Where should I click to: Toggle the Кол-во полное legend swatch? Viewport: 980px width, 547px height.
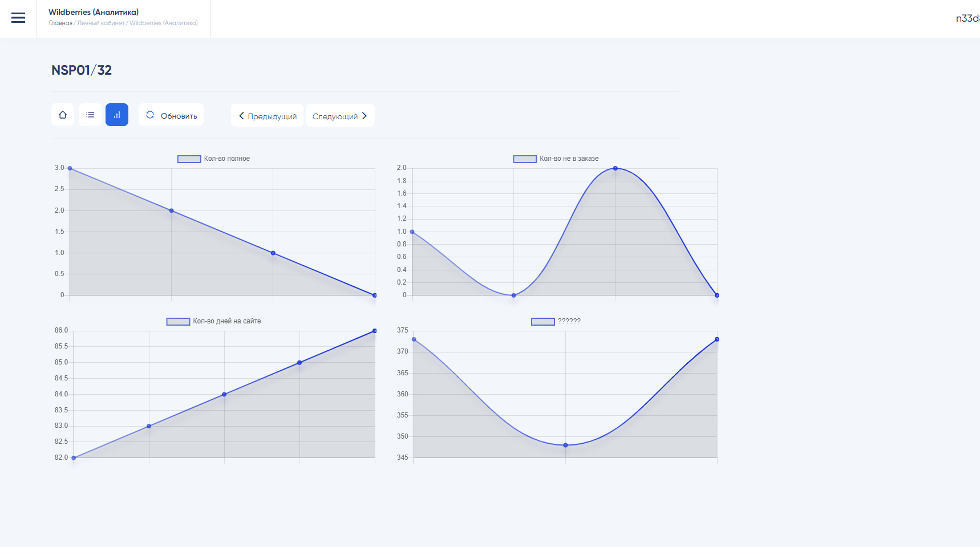[189, 159]
